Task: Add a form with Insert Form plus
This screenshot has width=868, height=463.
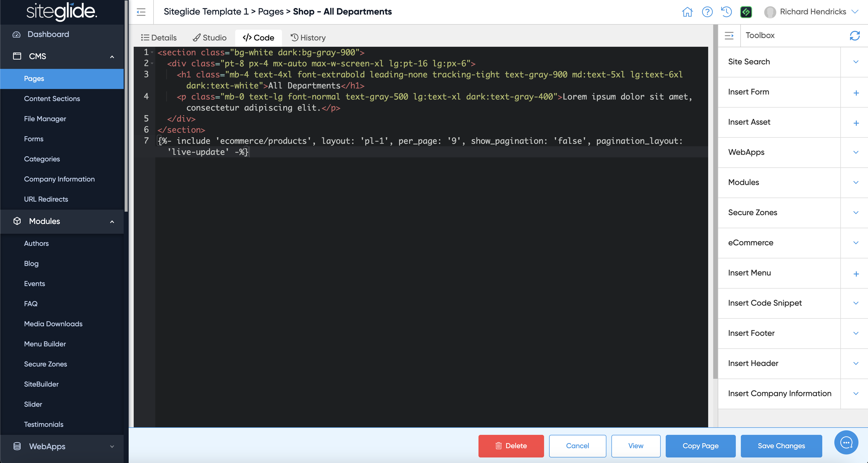Action: pyautogui.click(x=856, y=93)
